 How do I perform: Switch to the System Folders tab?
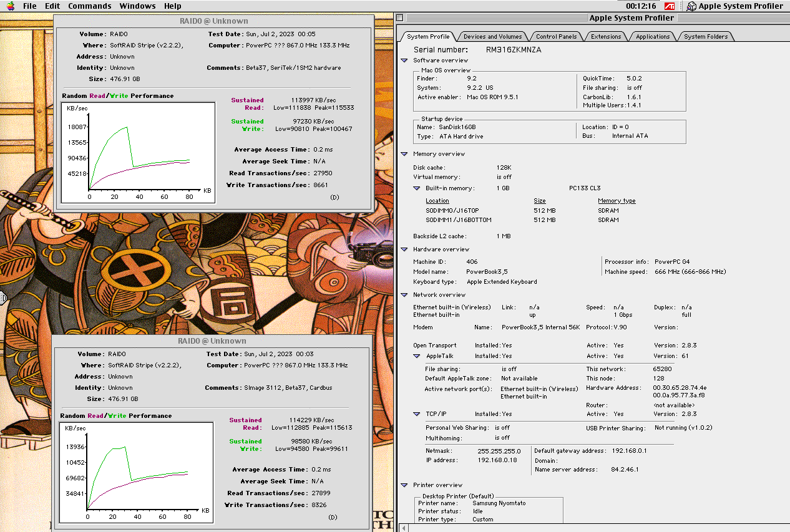pyautogui.click(x=706, y=36)
